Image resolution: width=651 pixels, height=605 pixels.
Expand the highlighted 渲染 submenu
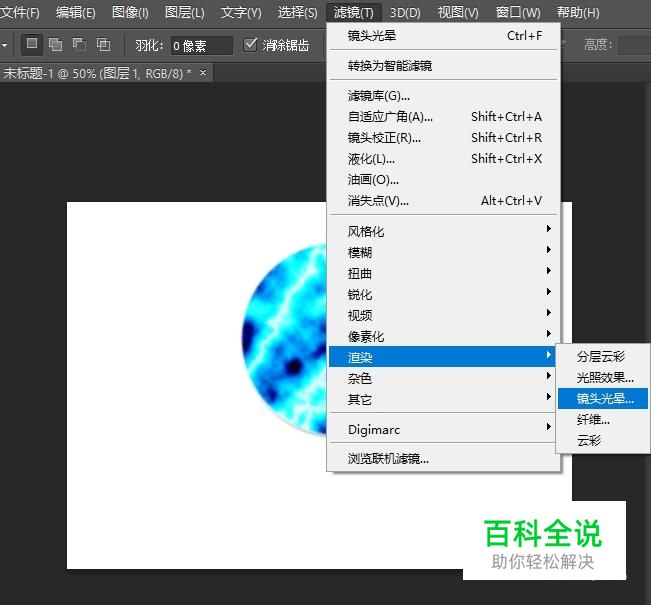click(x=442, y=357)
